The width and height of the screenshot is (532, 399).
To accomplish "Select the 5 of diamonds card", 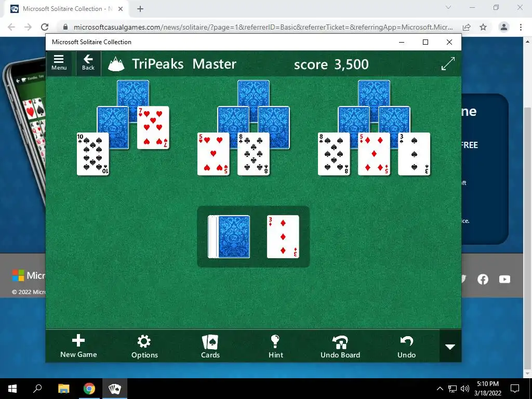I will [374, 154].
